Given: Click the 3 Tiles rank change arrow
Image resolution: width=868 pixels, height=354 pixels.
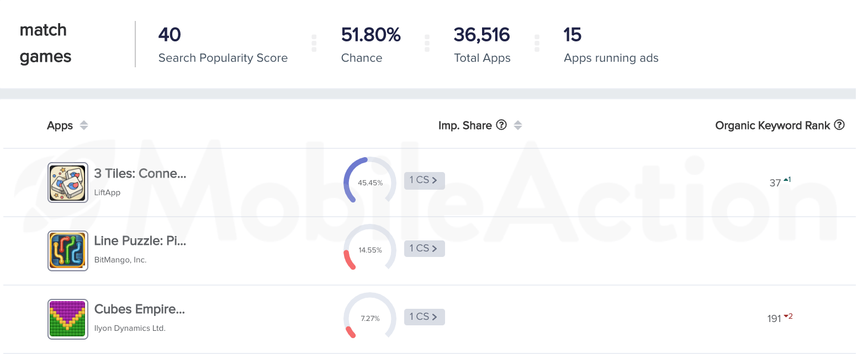Looking at the screenshot, I should point(786,179).
